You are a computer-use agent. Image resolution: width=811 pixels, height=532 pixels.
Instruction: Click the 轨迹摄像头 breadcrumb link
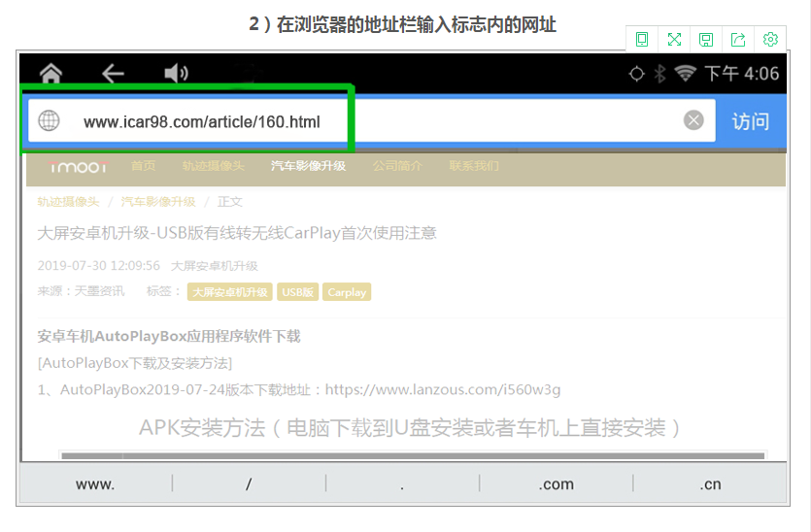pos(68,202)
